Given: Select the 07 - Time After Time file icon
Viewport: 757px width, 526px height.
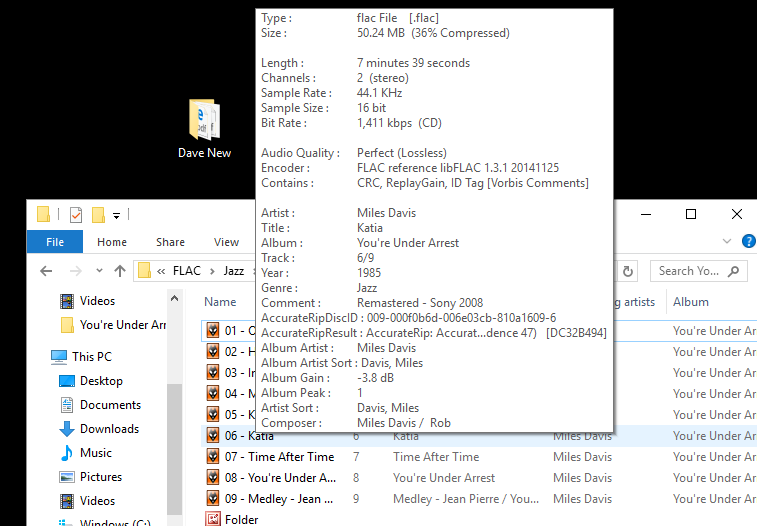Looking at the screenshot, I should point(212,457).
